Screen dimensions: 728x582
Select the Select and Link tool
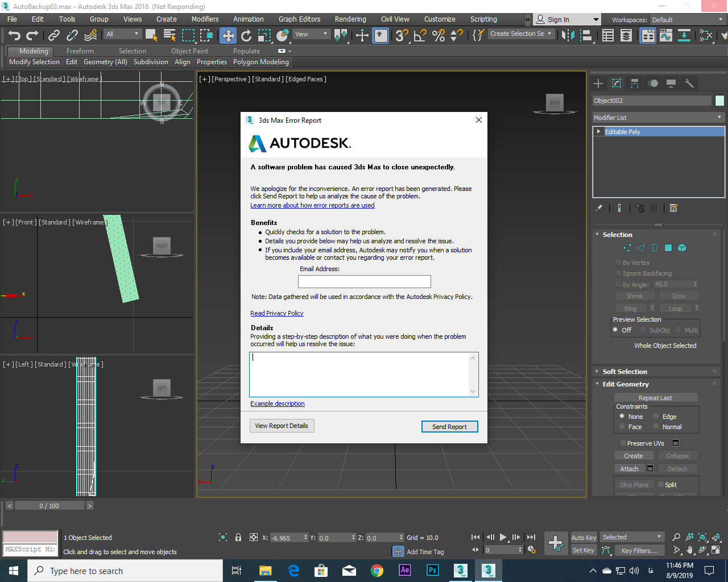(54, 35)
